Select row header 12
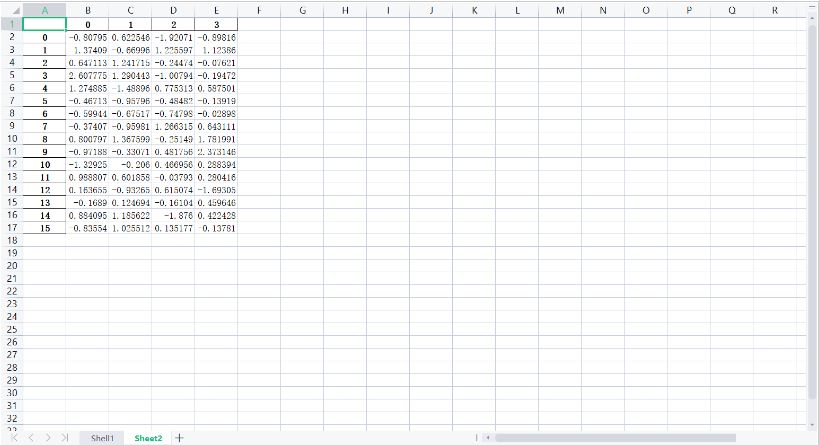819x445 pixels. (x=11, y=164)
